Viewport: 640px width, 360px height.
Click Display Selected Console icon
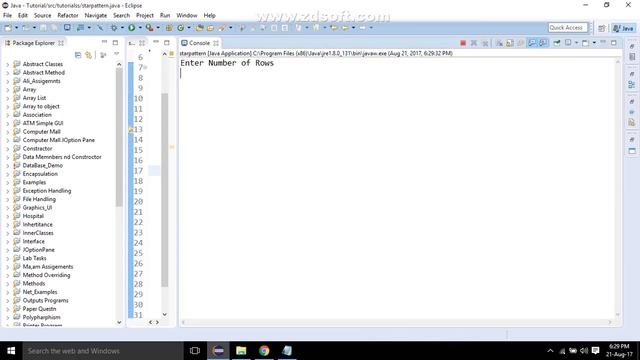[x=568, y=43]
